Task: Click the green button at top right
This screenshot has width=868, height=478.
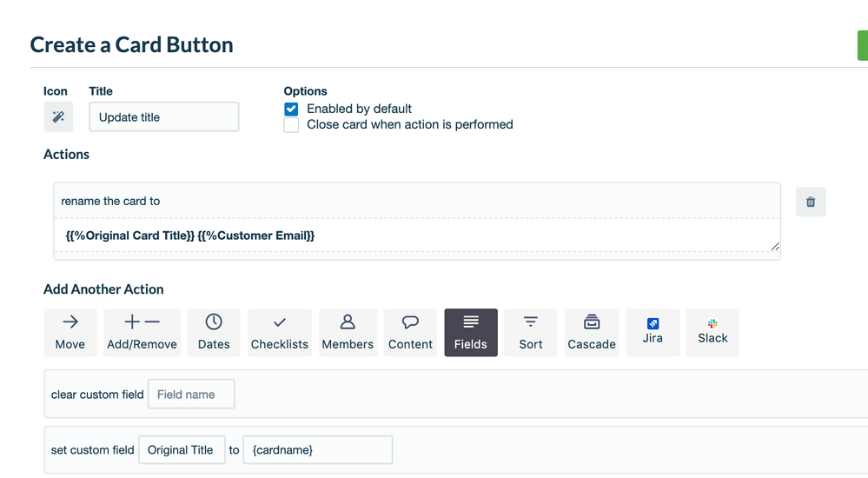Action: 863,45
